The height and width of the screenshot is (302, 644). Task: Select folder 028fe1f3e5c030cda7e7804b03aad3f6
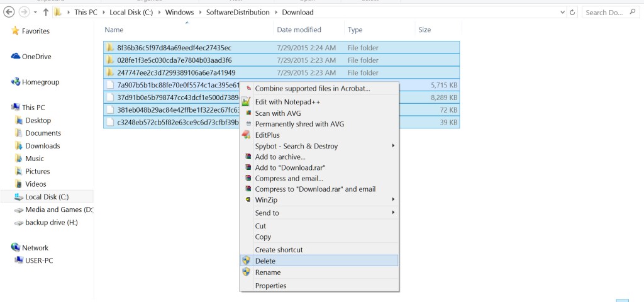(281, 60)
